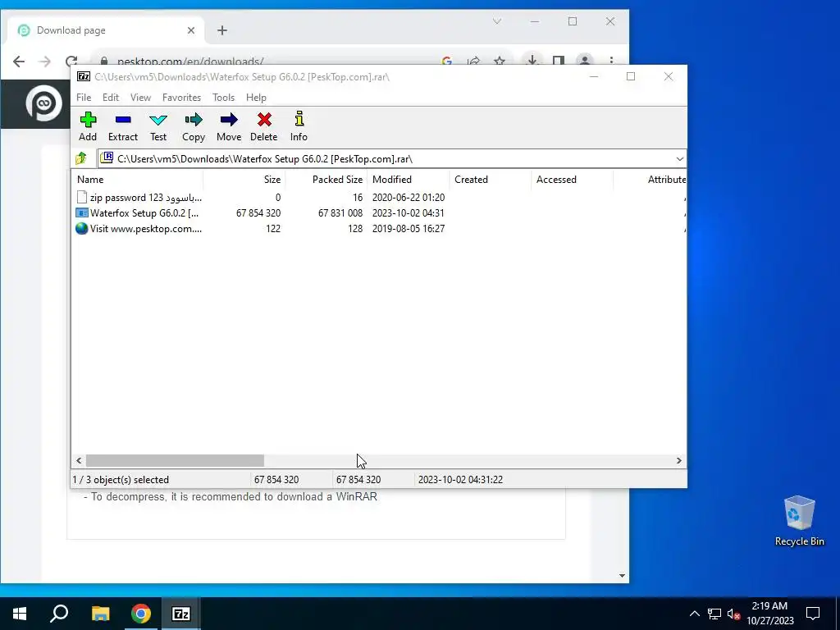Click 7-Zip taskbar button
This screenshot has width=840, height=630.
click(181, 614)
